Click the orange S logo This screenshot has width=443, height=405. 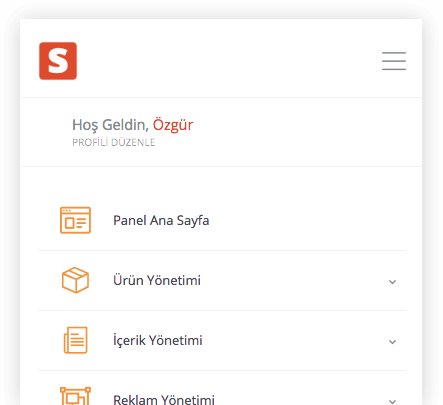pyautogui.click(x=58, y=61)
